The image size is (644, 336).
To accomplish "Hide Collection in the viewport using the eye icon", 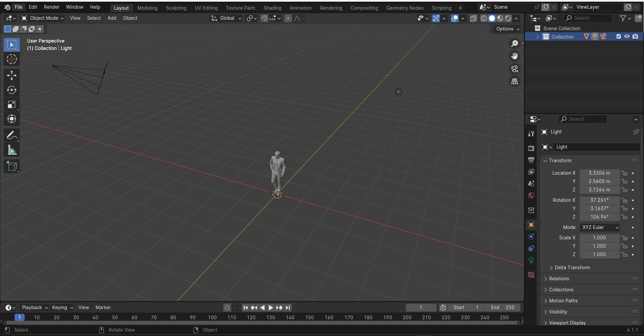I will click(627, 37).
